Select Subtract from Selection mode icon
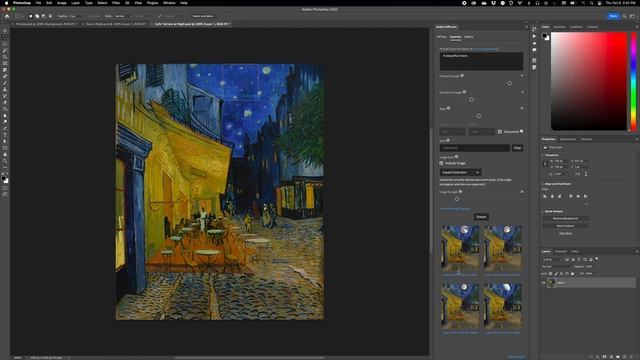The image size is (640, 360). 44,16
